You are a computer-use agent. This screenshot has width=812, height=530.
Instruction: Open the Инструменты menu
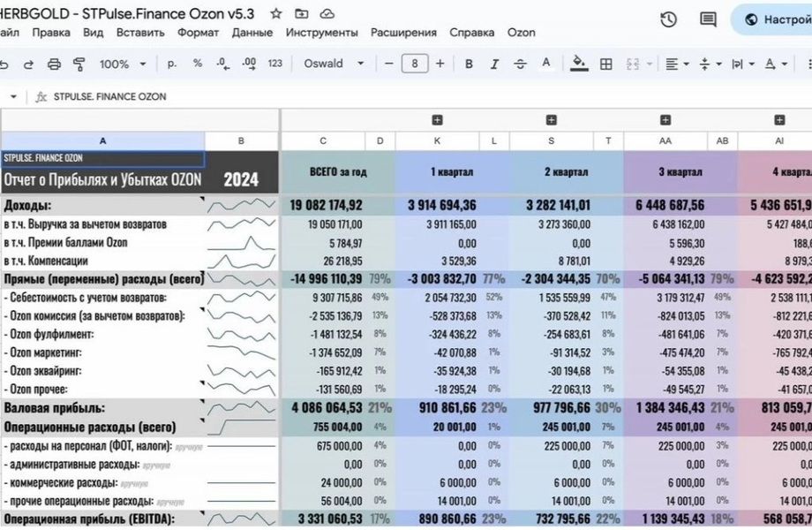[x=321, y=33]
